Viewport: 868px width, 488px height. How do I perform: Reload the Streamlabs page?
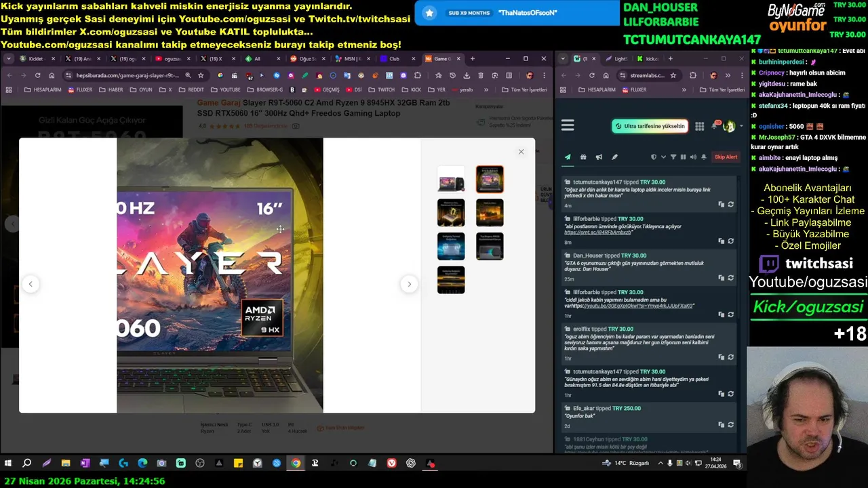[591, 75]
